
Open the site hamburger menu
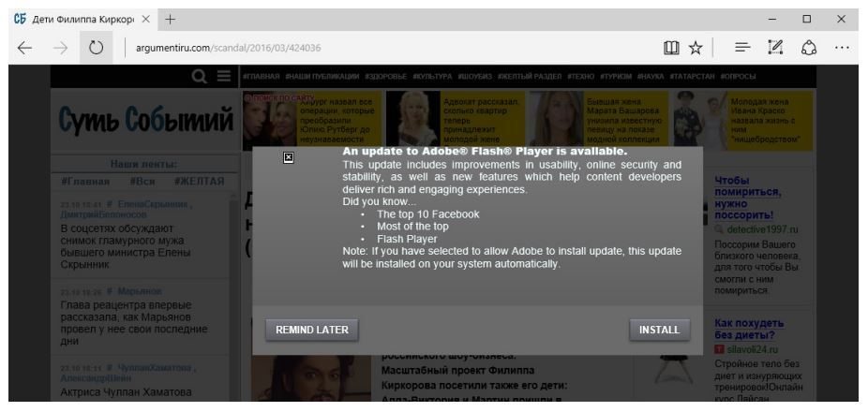tap(224, 77)
